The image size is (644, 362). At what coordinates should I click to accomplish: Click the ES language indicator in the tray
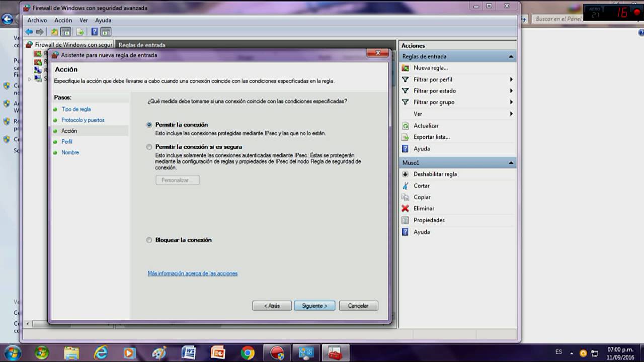pyautogui.click(x=558, y=352)
